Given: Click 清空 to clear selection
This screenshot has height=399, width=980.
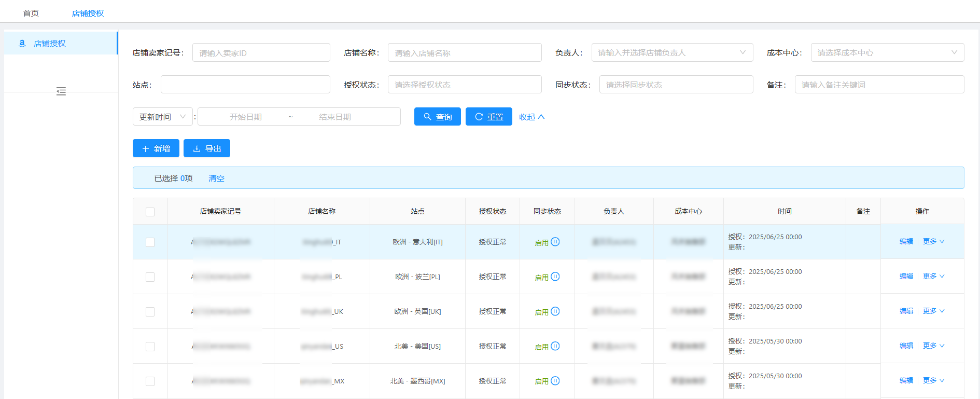Looking at the screenshot, I should coord(216,178).
